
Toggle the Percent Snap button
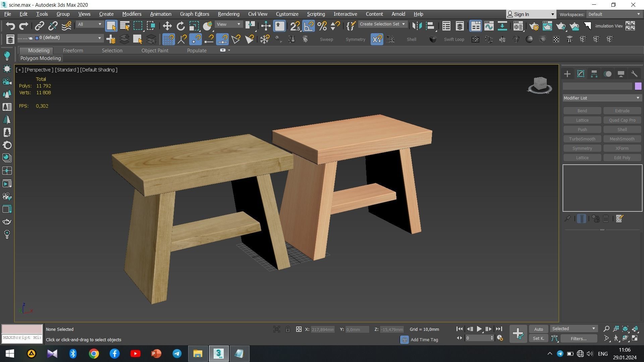(x=322, y=26)
